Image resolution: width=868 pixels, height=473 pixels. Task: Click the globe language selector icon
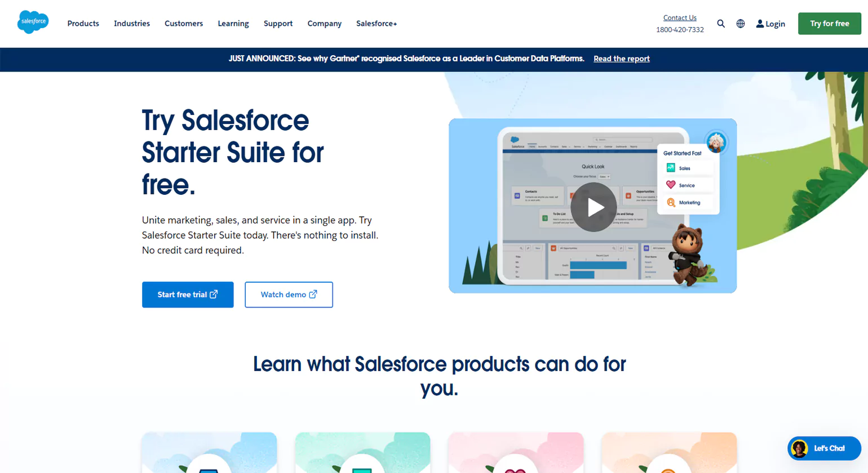740,24
